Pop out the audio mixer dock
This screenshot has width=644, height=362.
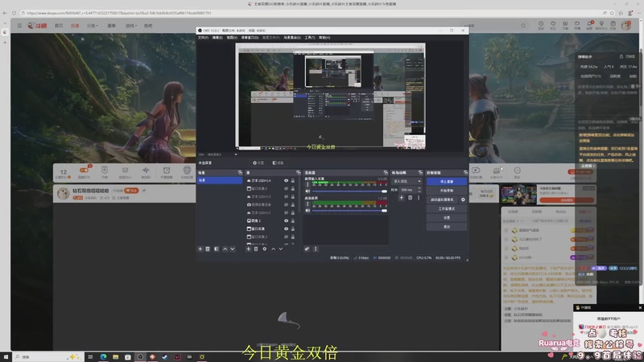tap(386, 173)
